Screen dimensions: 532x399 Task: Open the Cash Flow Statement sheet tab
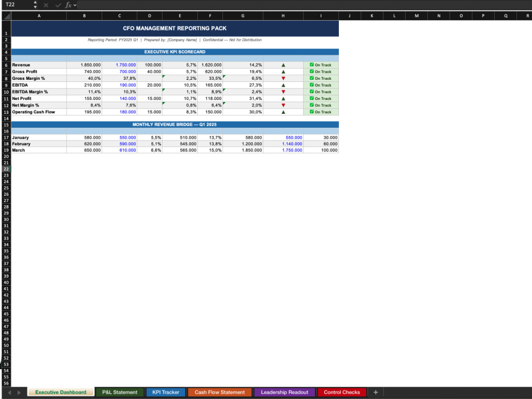tap(220, 392)
